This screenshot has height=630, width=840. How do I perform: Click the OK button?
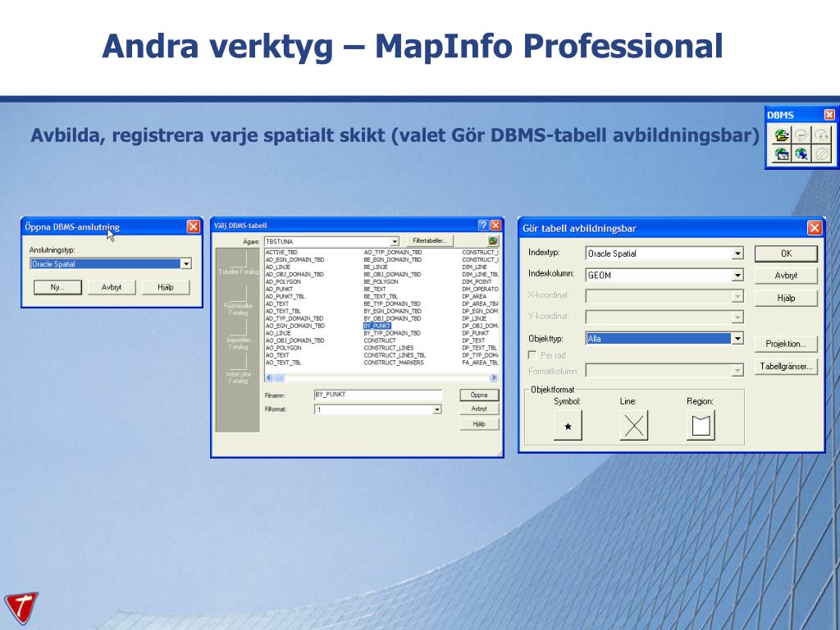point(786,254)
